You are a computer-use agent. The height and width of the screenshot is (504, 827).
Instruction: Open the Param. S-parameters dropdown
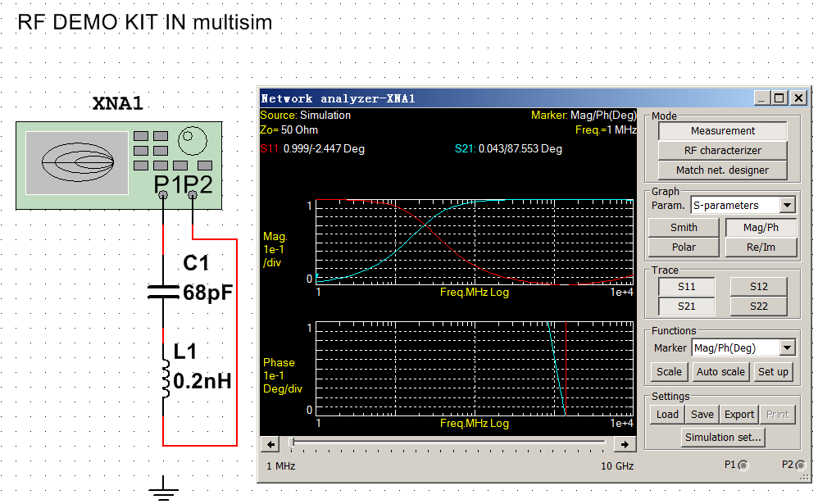[788, 205]
